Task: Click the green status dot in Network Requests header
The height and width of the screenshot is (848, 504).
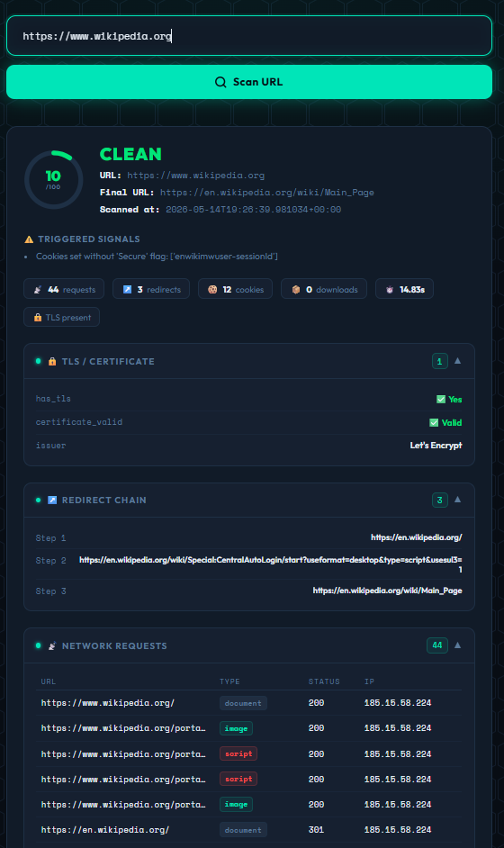Action: [x=38, y=645]
